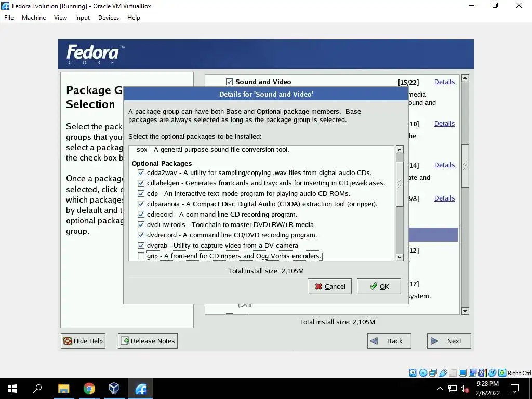Click the network tray icon
532x399 pixels.
coord(453,389)
